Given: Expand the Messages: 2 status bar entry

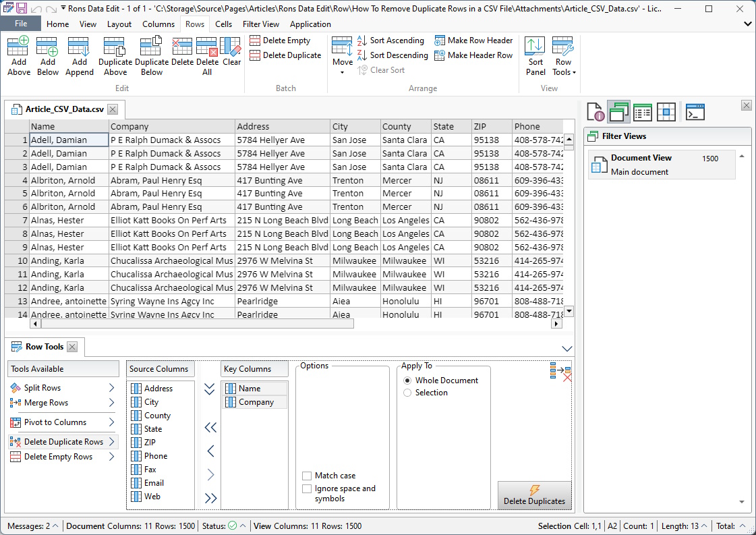Looking at the screenshot, I should click(x=33, y=526).
